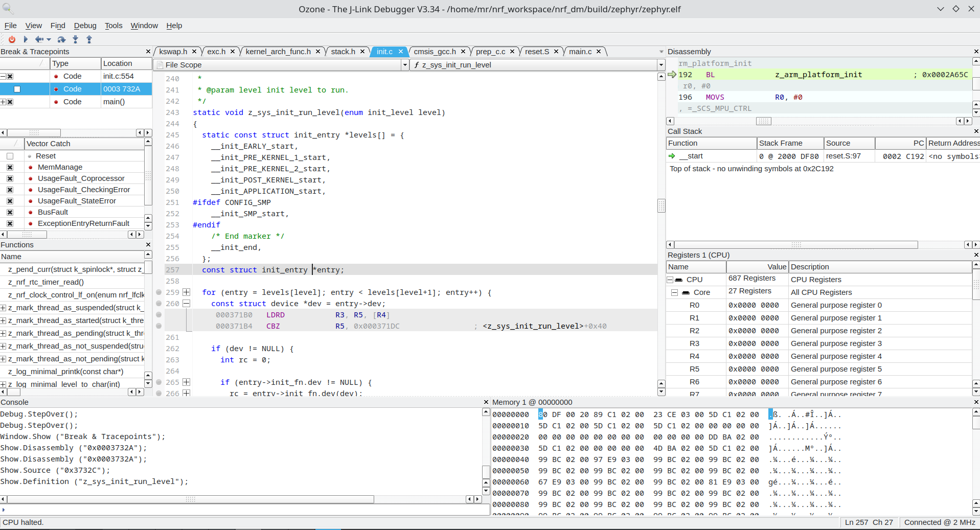This screenshot has width=980, height=530.
Task: Collapse the CPU register group
Action: click(x=670, y=280)
